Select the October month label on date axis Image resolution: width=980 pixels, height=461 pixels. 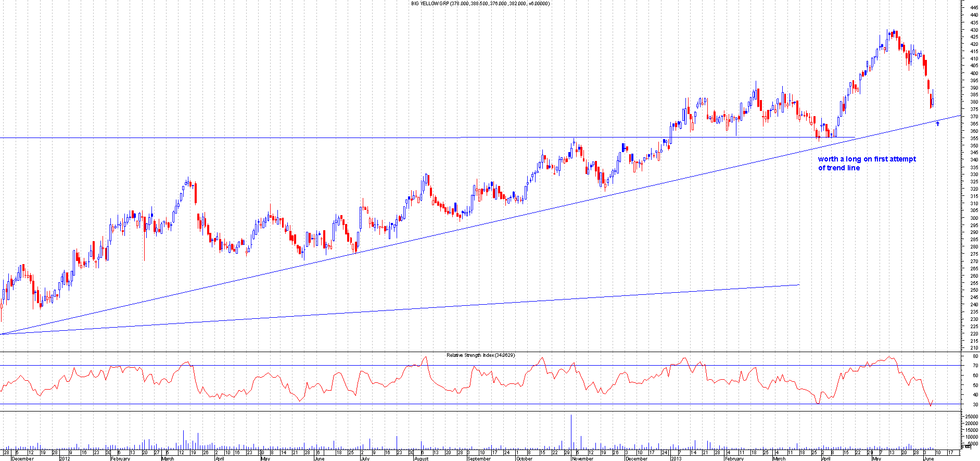coord(524,458)
